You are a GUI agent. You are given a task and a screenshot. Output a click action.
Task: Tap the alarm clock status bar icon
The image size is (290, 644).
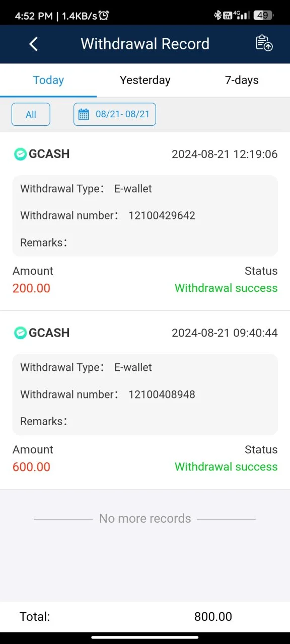tap(103, 16)
